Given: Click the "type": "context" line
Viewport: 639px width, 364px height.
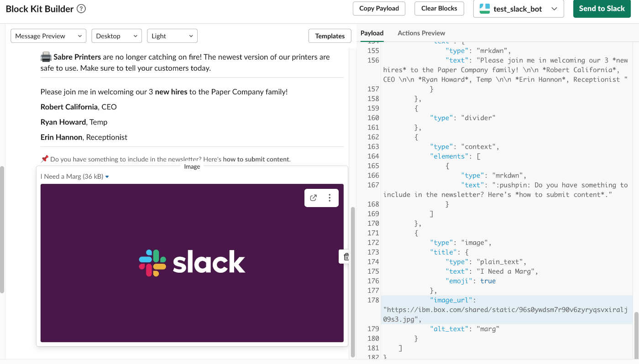Looking at the screenshot, I should [x=465, y=146].
